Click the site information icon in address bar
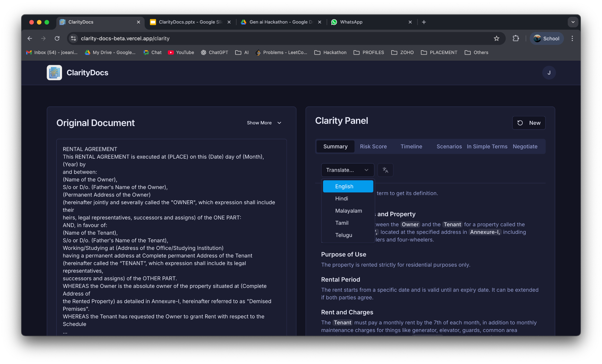 [x=73, y=38]
